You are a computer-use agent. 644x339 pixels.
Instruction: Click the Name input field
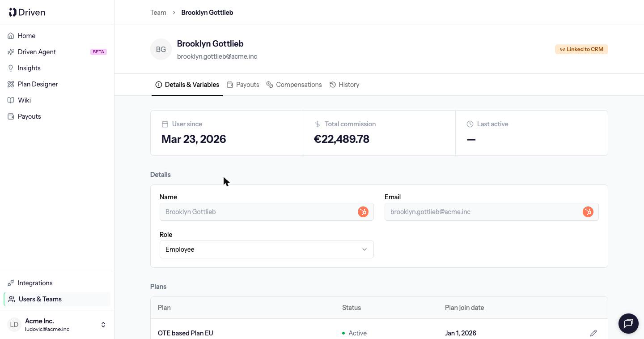coord(267,212)
